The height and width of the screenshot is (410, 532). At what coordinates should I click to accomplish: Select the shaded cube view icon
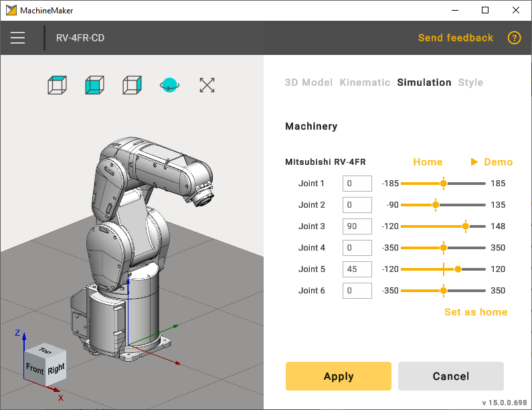(x=94, y=85)
